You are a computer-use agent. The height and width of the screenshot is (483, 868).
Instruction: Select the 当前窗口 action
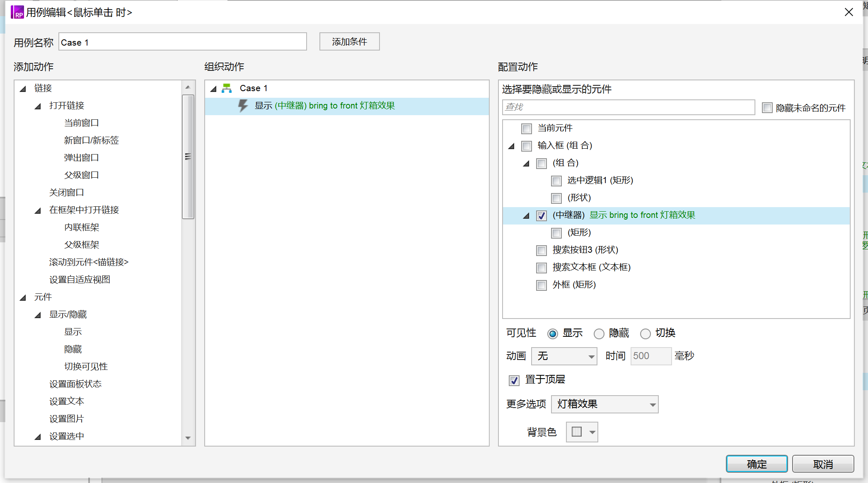click(x=82, y=123)
